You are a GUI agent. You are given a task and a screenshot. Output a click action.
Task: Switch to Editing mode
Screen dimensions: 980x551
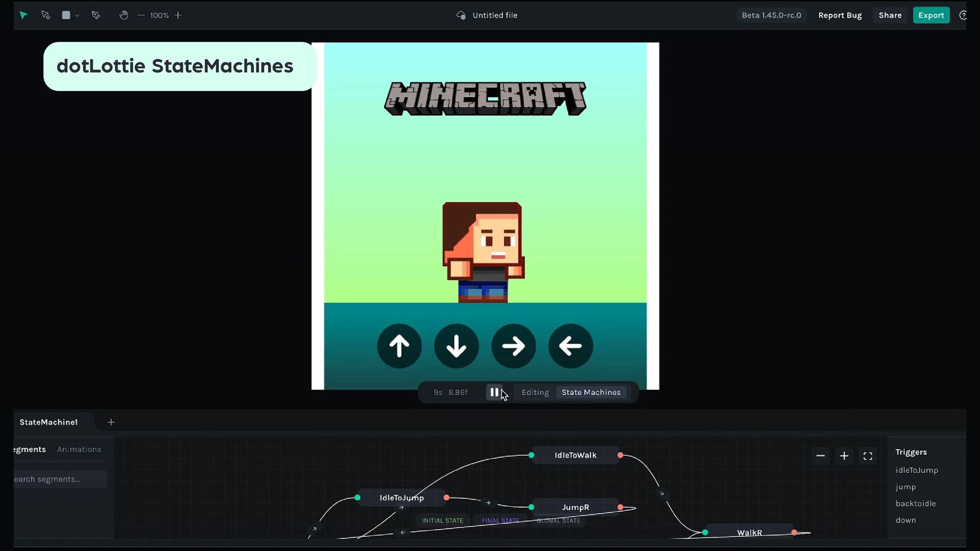click(x=535, y=392)
